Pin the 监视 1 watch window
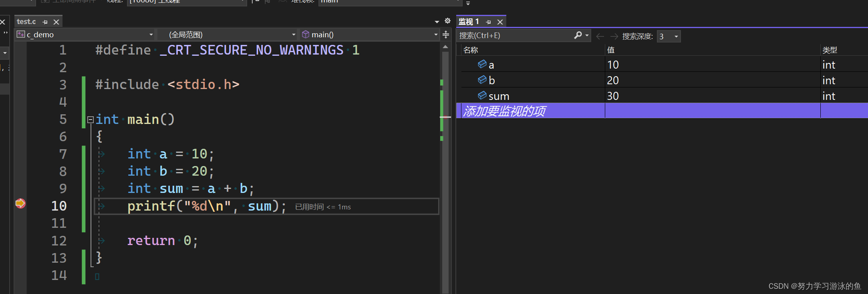Image resolution: width=868 pixels, height=294 pixels. tap(488, 22)
